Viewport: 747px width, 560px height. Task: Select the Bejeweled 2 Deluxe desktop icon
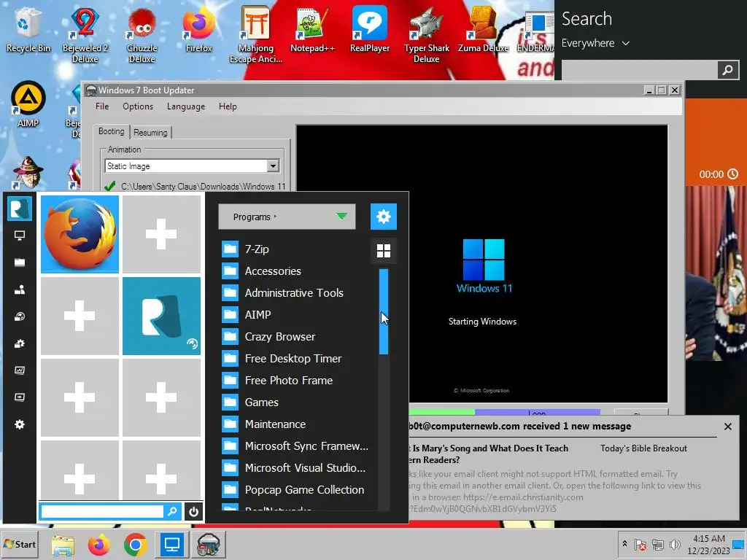click(x=85, y=35)
